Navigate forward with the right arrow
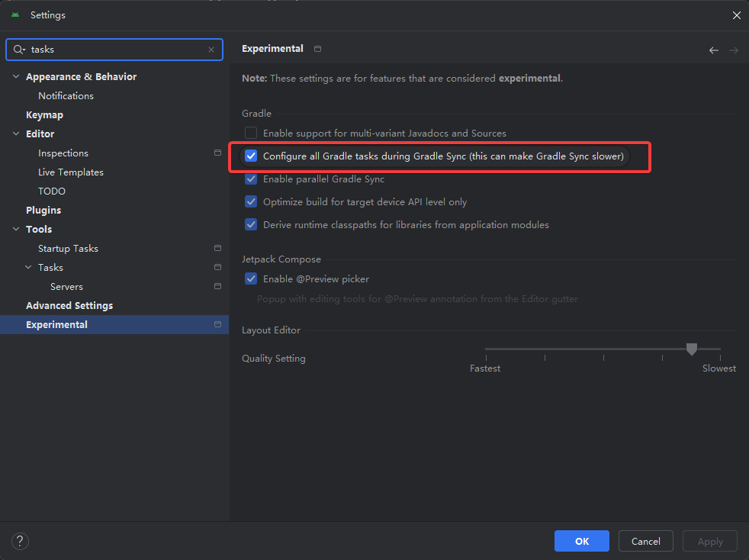This screenshot has height=560, width=749. tap(734, 50)
